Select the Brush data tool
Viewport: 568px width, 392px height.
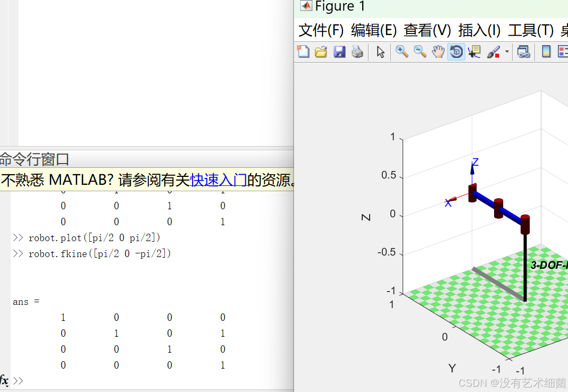click(494, 52)
